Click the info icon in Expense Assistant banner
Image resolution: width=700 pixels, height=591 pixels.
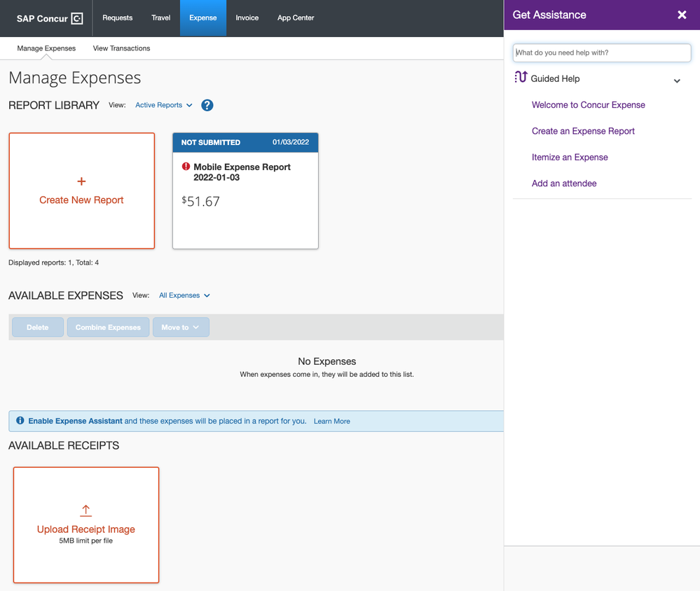coord(20,420)
